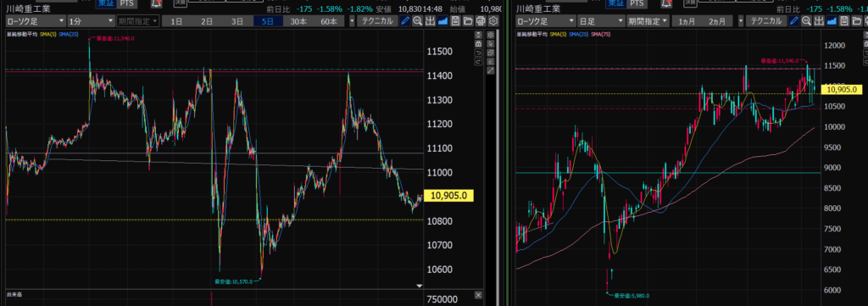
Task: Open ローソク足 chart type dropdown in right chart
Action: click(x=545, y=21)
